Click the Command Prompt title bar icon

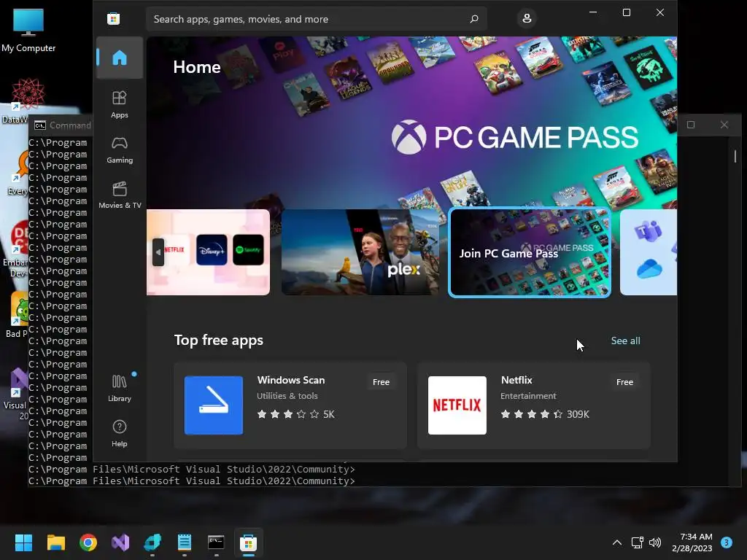pyautogui.click(x=40, y=125)
